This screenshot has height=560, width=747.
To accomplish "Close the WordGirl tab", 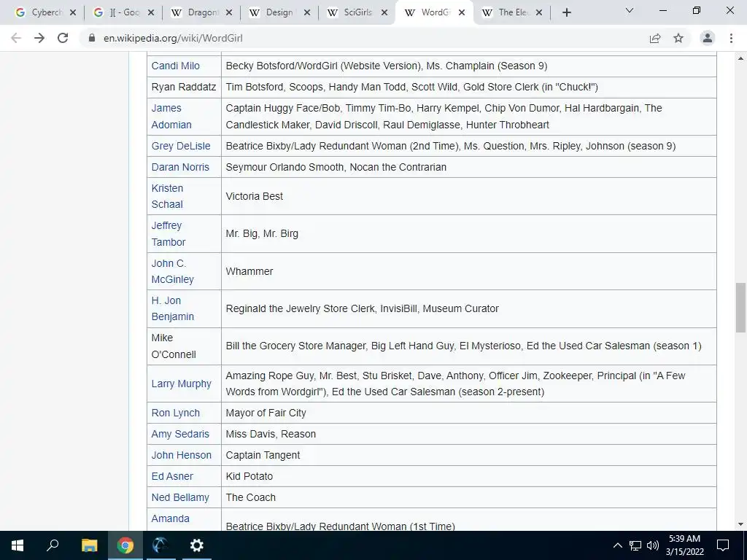I will click(x=462, y=13).
